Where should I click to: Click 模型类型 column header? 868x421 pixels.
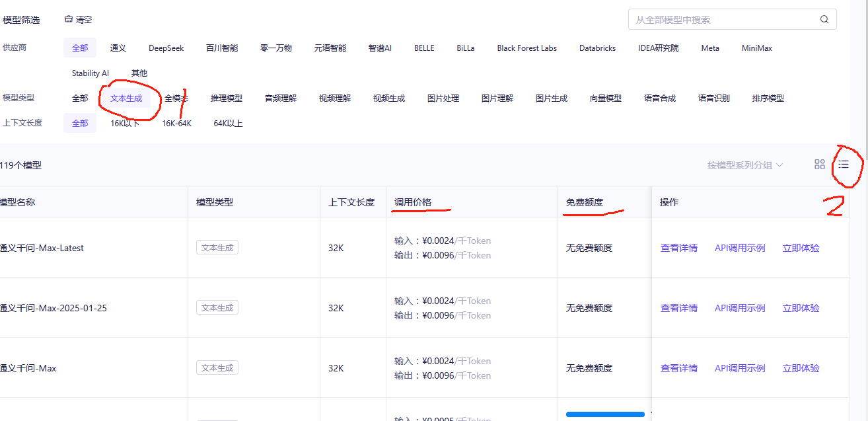coord(215,202)
